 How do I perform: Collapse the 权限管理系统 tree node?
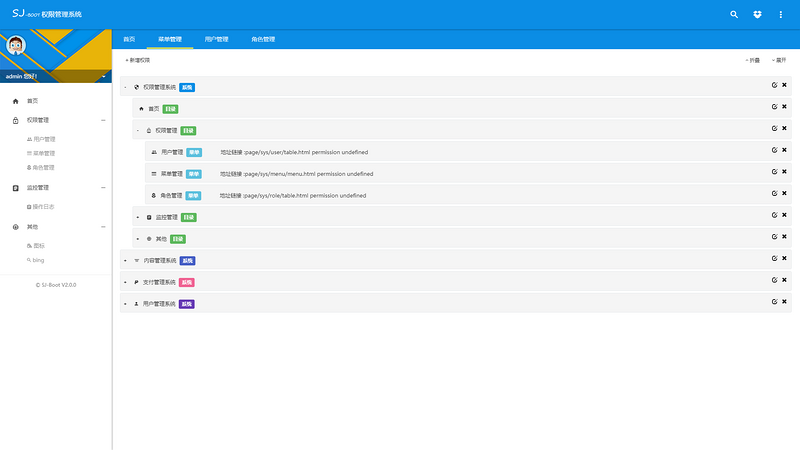[x=126, y=87]
